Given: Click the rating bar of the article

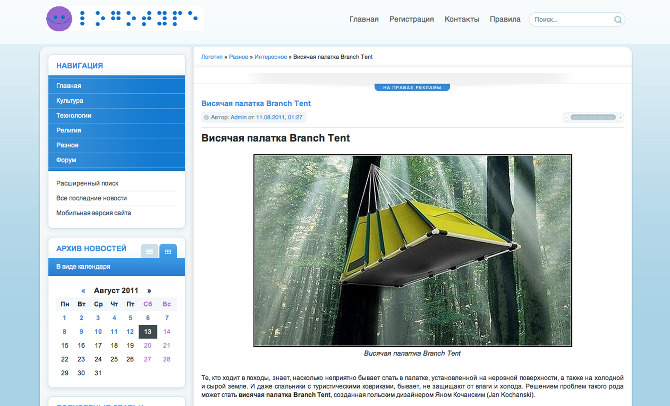Looking at the screenshot, I should point(593,117).
